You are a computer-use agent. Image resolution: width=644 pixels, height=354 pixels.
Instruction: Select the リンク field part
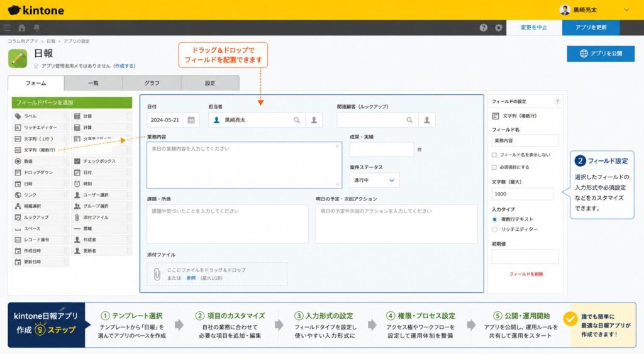40,195
